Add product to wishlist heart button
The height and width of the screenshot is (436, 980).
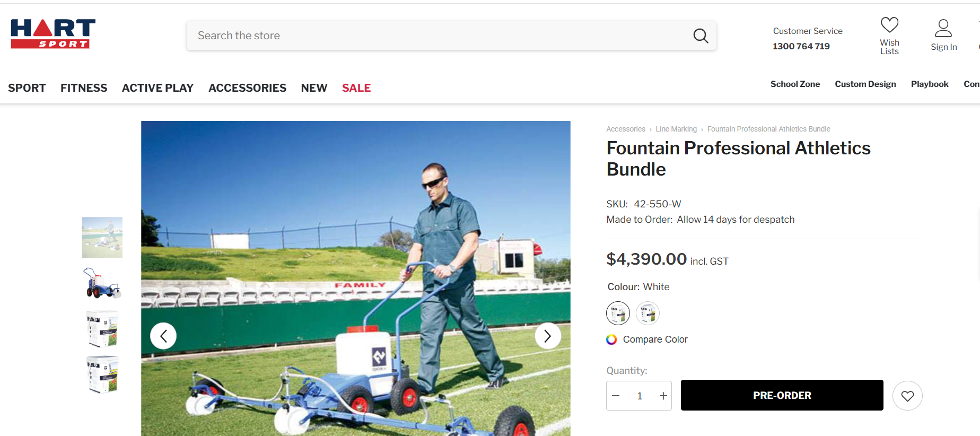click(907, 396)
